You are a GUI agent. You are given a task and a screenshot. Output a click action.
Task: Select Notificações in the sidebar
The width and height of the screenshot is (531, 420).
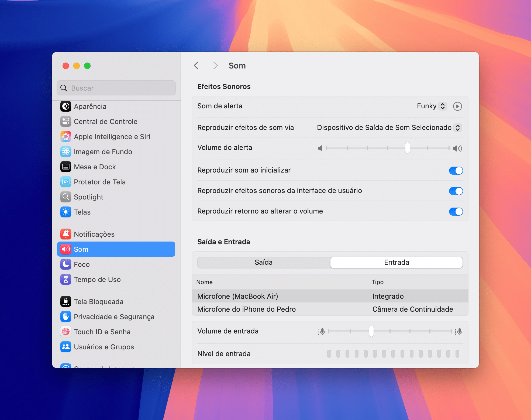point(116,234)
